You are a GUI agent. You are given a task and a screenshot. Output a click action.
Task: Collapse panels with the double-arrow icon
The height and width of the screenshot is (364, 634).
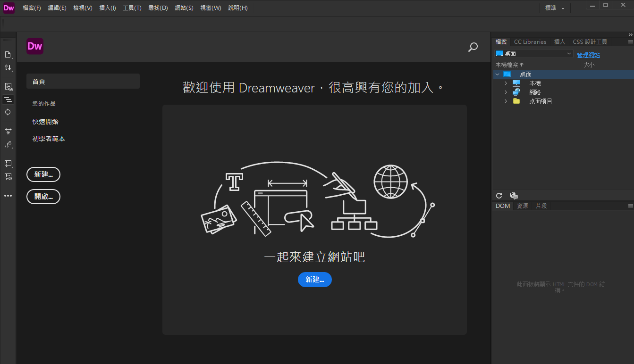[630, 34]
